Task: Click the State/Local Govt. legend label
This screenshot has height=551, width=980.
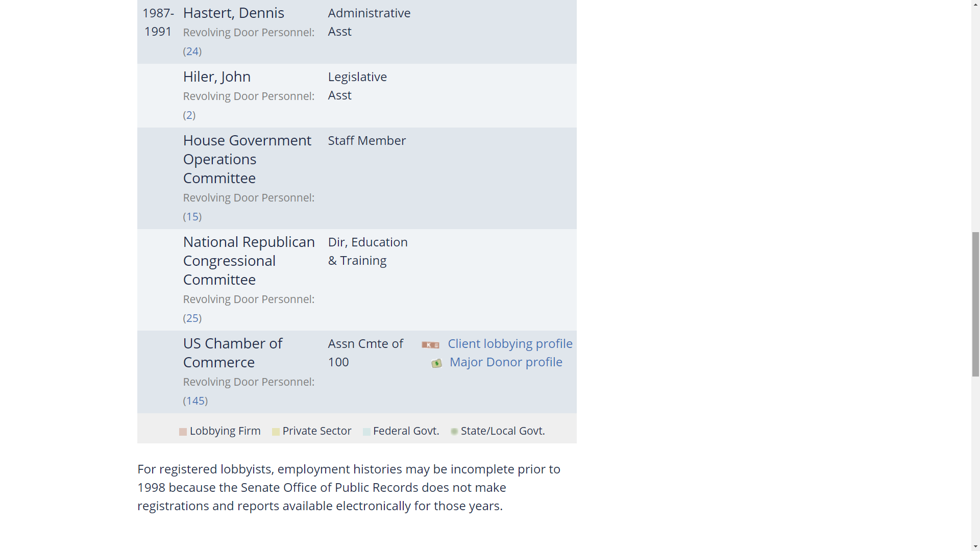Action: click(503, 431)
